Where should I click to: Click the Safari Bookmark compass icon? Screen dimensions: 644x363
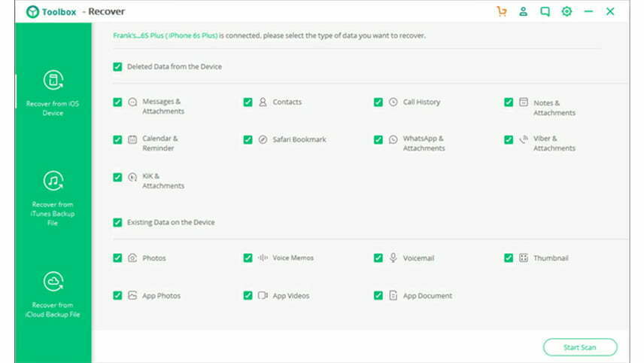(x=263, y=139)
